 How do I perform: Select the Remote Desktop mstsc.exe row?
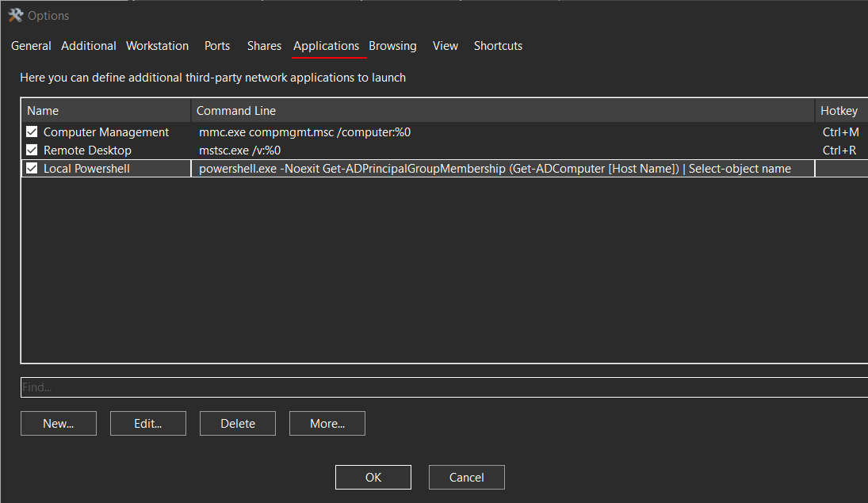(x=444, y=150)
